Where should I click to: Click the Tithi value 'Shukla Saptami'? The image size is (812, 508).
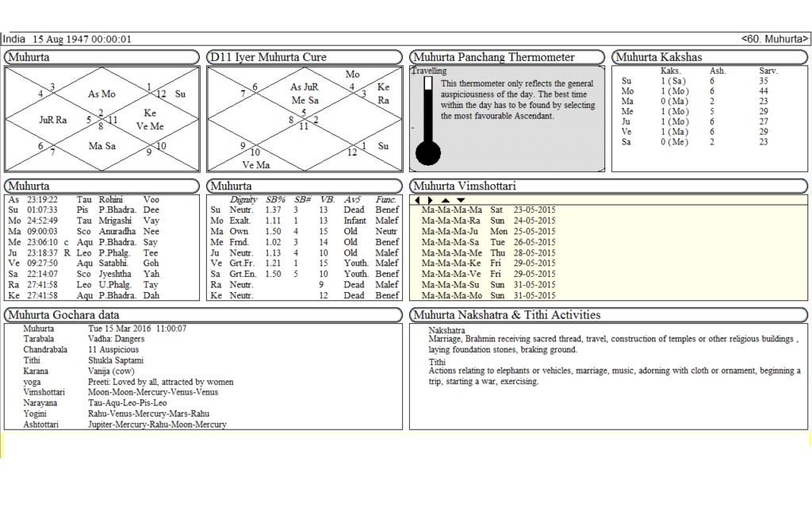tap(116, 360)
